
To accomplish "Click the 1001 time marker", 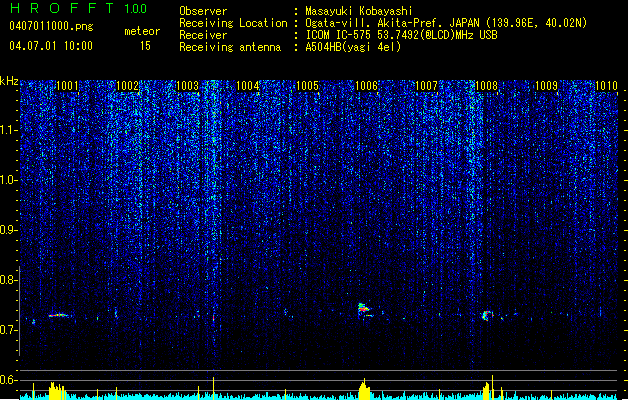I will pyautogui.click(x=67, y=85).
